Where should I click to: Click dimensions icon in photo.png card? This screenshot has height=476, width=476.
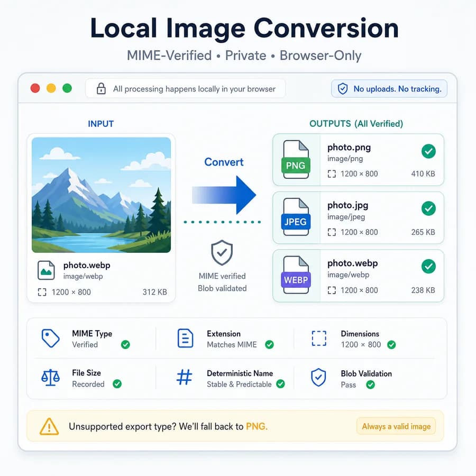coord(332,174)
